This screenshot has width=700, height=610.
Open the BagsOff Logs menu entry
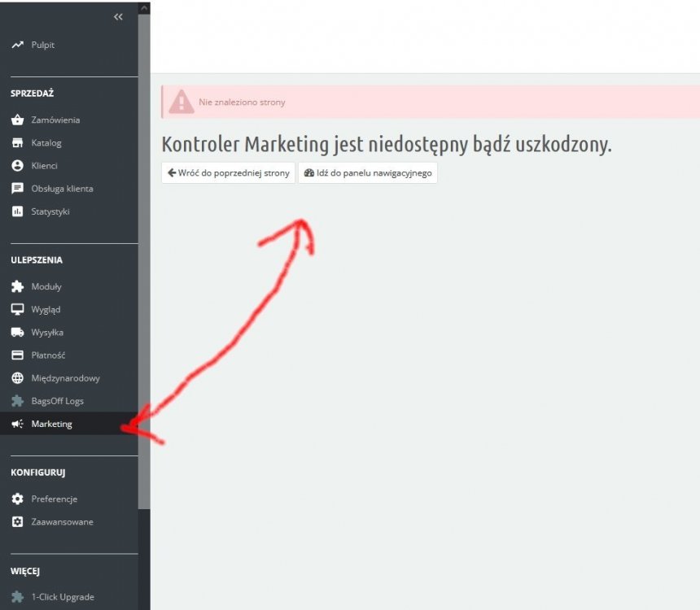(x=58, y=401)
